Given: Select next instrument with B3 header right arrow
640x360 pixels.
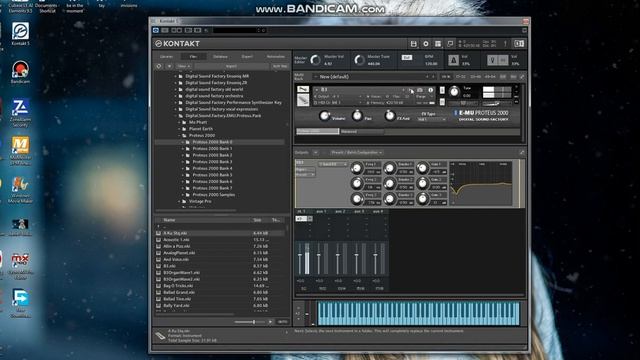Looking at the screenshot, I should 409,89.
